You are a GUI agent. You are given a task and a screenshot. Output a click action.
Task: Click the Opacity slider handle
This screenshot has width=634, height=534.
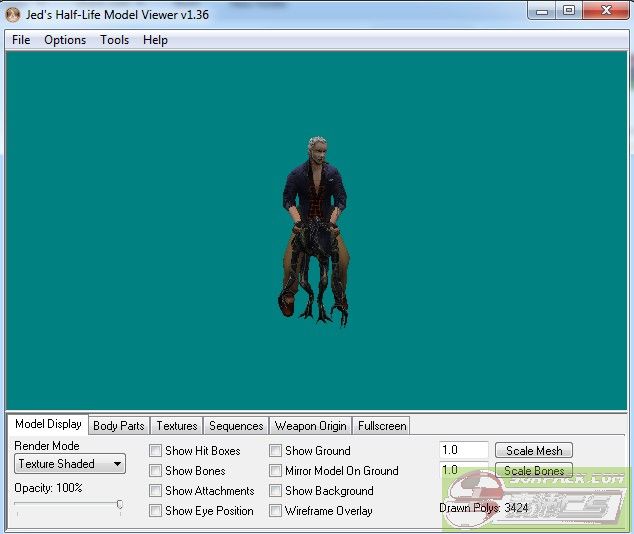pos(120,504)
